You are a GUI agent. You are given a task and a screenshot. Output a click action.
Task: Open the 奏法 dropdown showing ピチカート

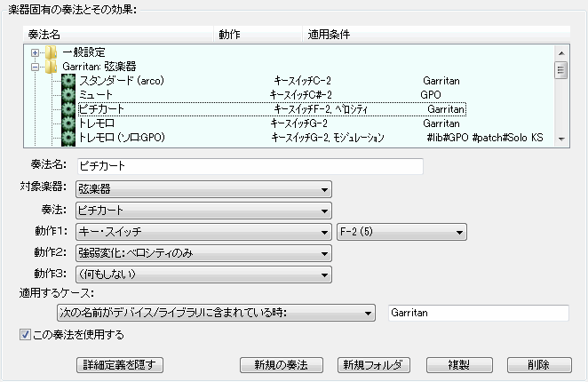[203, 211]
